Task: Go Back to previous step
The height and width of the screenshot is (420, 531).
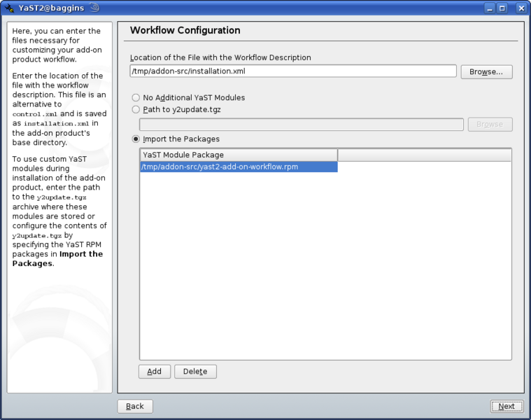Action: [x=135, y=407]
